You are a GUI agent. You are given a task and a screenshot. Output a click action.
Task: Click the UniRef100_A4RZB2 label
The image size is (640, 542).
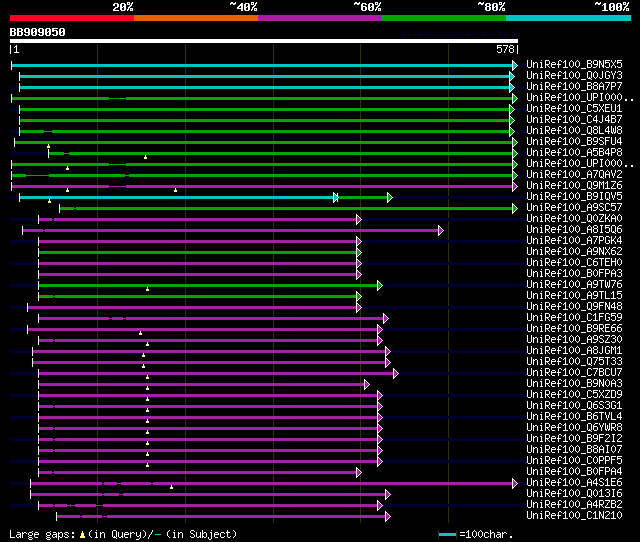coord(574,505)
